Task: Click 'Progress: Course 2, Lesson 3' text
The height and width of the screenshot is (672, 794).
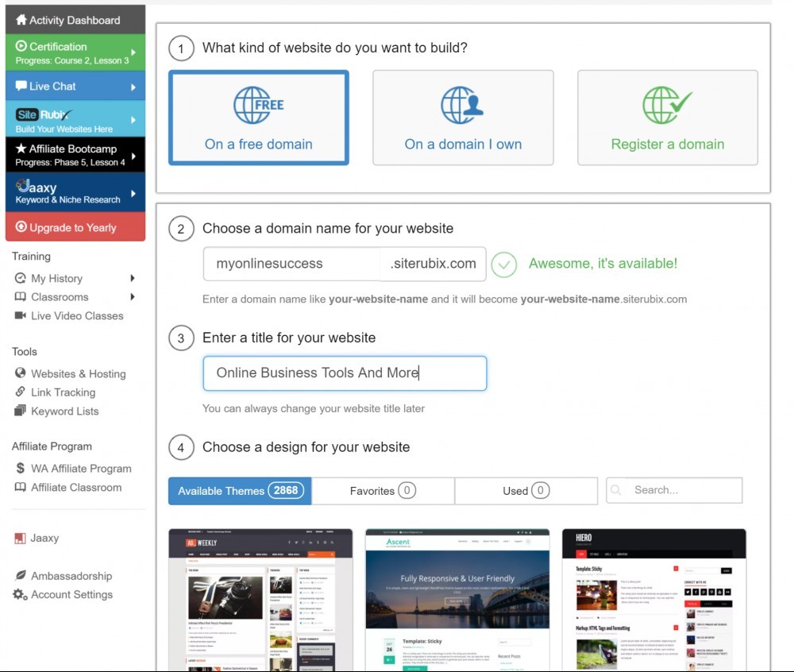Action: pyautogui.click(x=72, y=60)
